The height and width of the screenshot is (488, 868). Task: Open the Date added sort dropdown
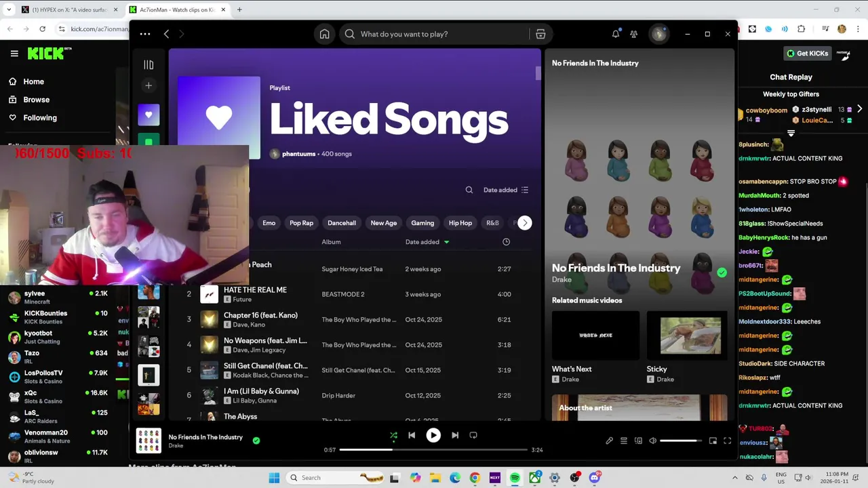506,190
